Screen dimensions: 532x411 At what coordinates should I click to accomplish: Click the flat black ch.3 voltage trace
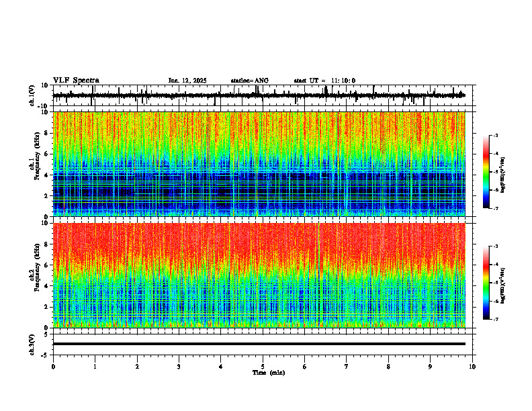point(259,344)
